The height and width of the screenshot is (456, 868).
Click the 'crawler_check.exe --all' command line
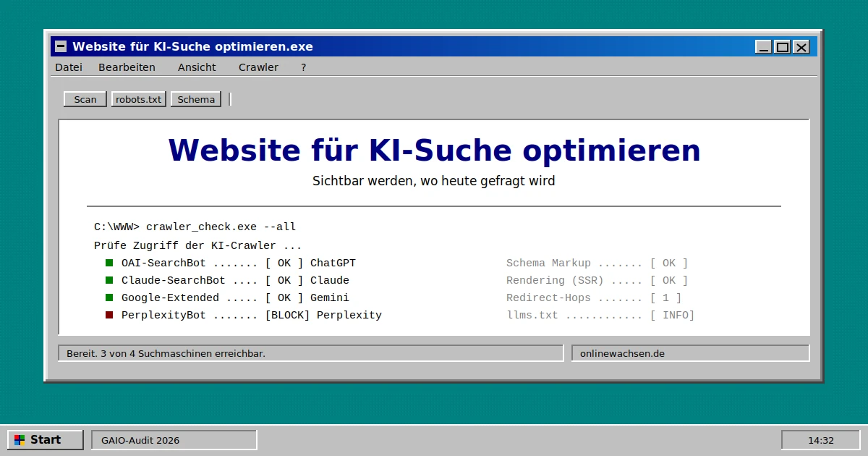[195, 227]
